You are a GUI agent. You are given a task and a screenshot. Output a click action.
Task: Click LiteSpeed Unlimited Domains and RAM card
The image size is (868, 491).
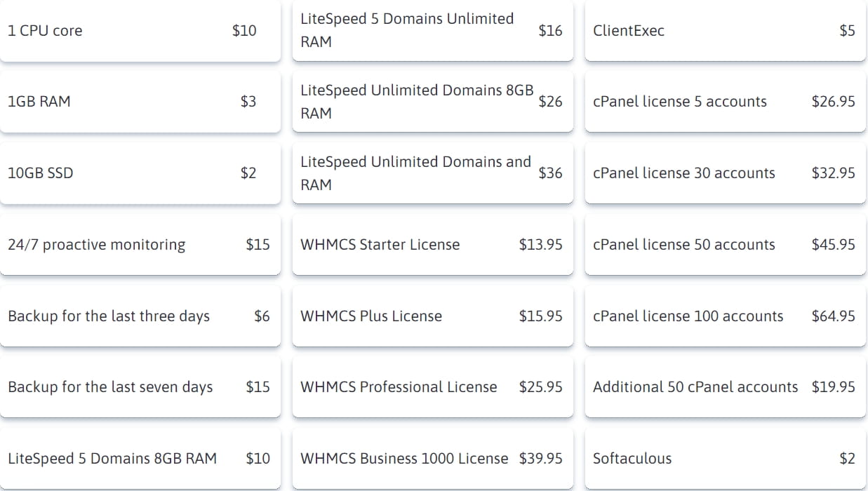[432, 173]
